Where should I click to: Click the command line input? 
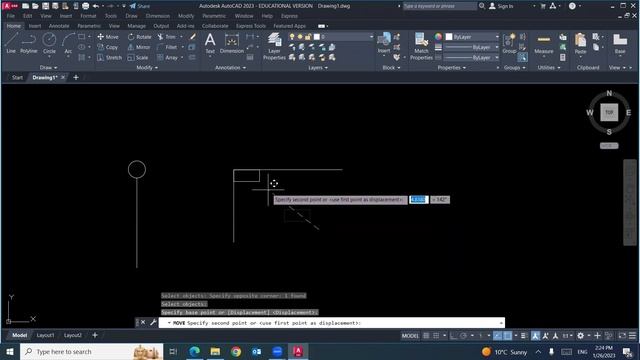tap(331, 323)
